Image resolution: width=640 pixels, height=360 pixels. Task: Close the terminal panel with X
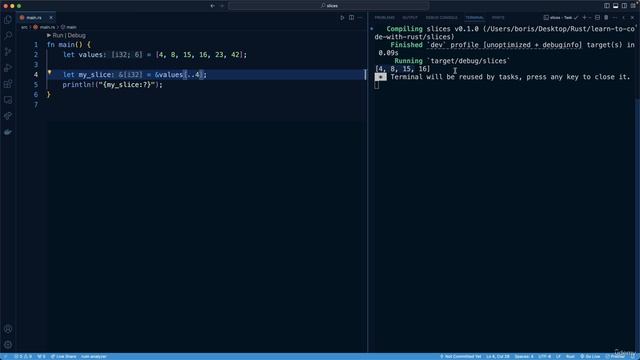pyautogui.click(x=632, y=18)
